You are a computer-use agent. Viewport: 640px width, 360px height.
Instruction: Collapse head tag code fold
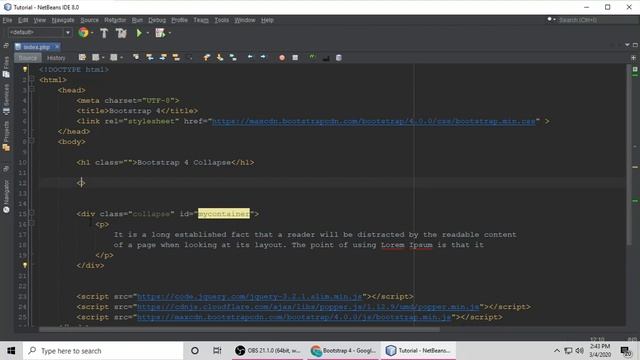[32, 90]
